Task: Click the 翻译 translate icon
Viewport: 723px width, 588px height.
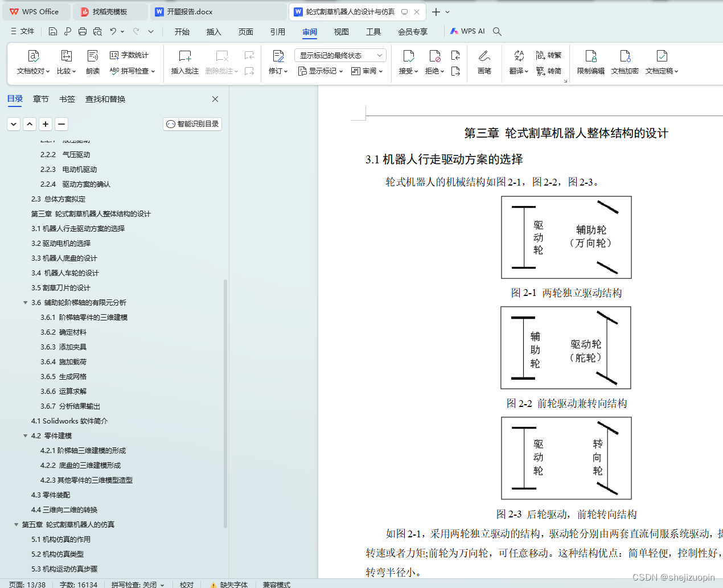Action: pos(519,56)
